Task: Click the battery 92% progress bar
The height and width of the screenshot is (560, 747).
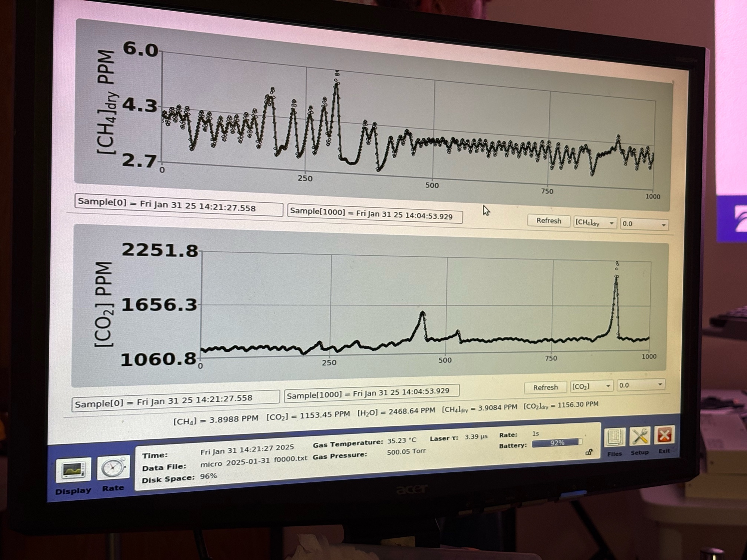Action: click(557, 443)
